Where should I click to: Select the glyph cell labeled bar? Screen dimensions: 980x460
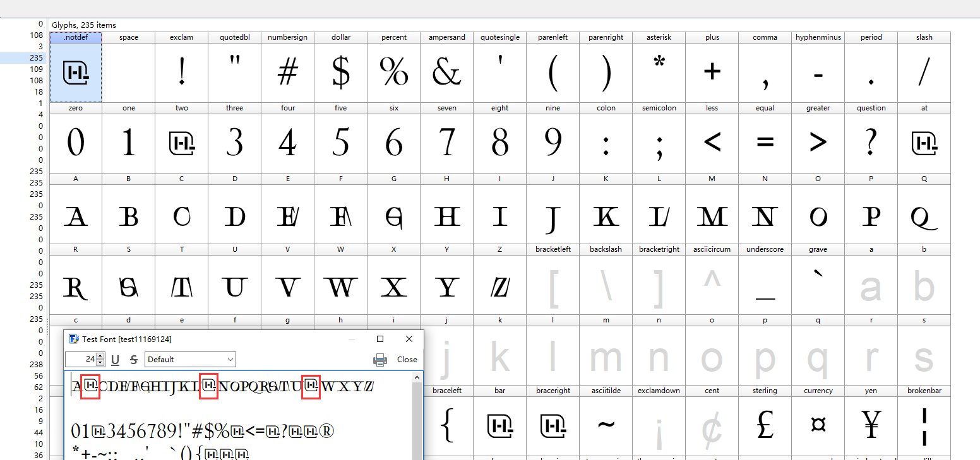pyautogui.click(x=500, y=421)
